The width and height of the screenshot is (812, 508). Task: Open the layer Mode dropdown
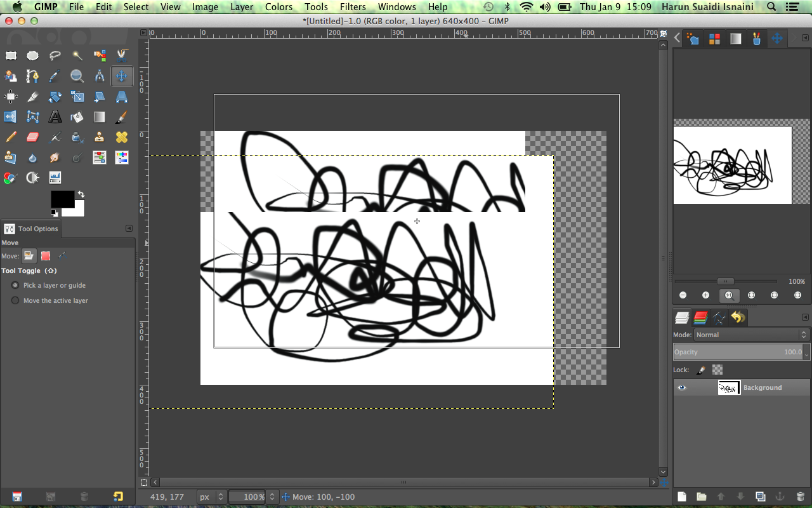[750, 335]
